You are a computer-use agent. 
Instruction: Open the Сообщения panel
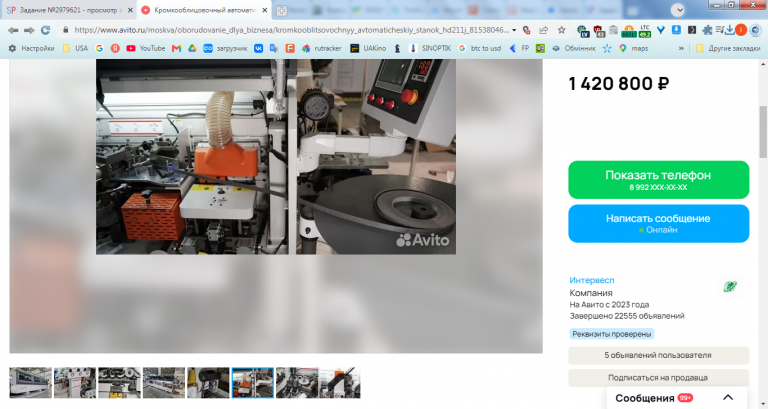tap(676, 398)
